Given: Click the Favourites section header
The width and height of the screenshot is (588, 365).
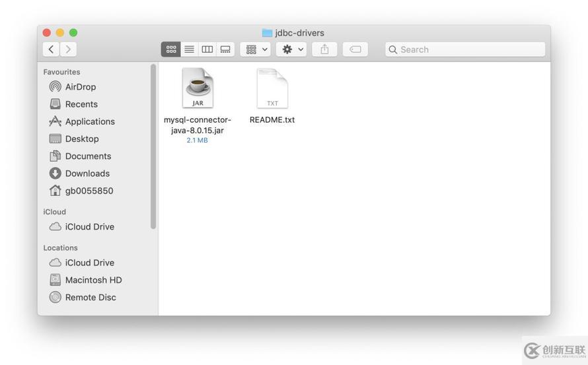Looking at the screenshot, I should pyautogui.click(x=61, y=72).
